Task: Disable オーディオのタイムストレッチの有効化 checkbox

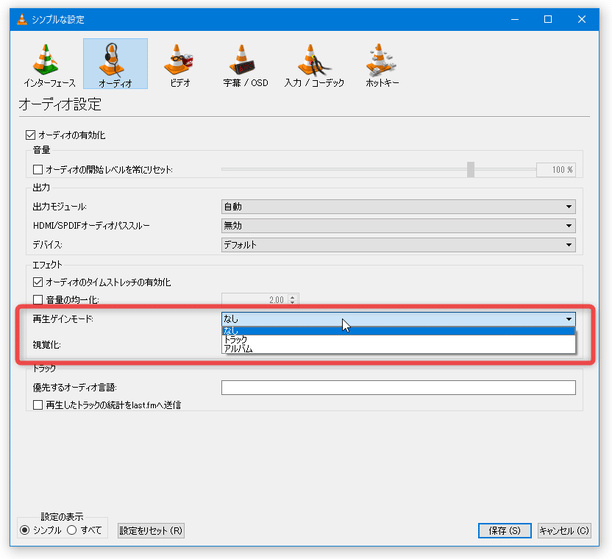Action: 39,283
